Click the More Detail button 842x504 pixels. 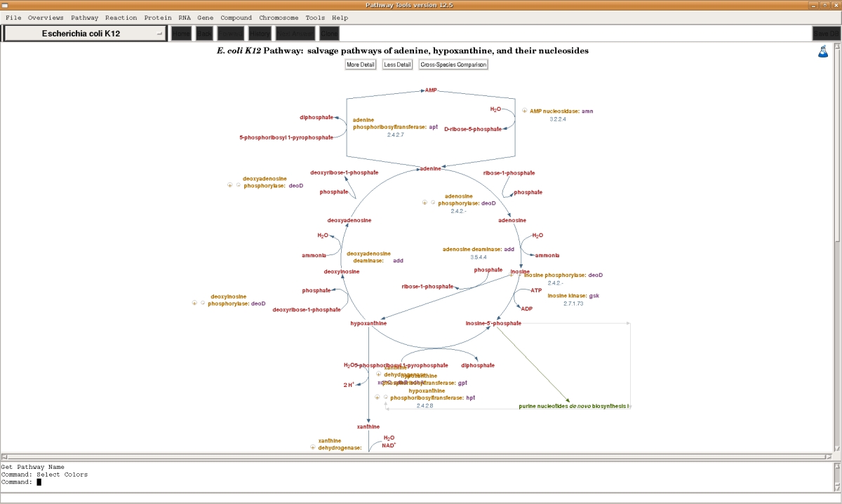361,64
